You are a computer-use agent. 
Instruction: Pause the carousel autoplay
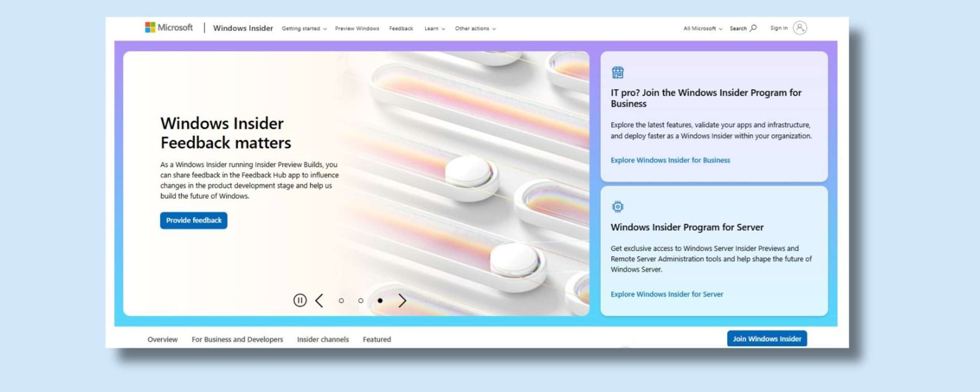[x=300, y=300]
